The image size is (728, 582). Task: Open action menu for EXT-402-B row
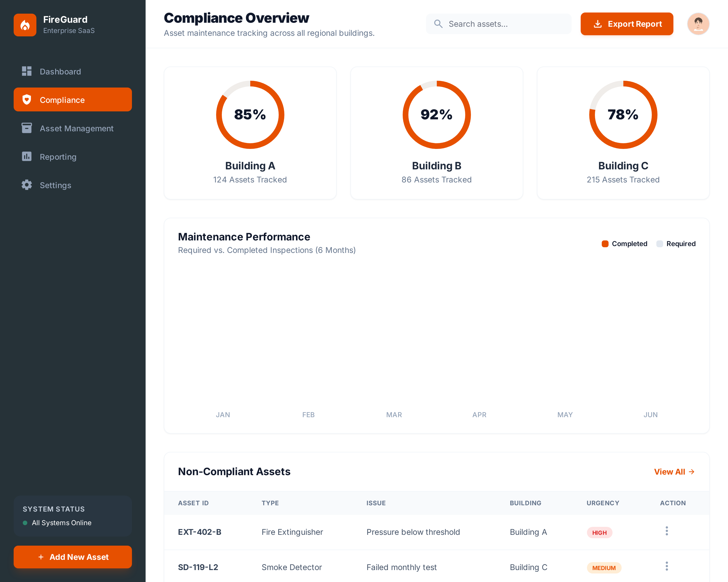667,531
